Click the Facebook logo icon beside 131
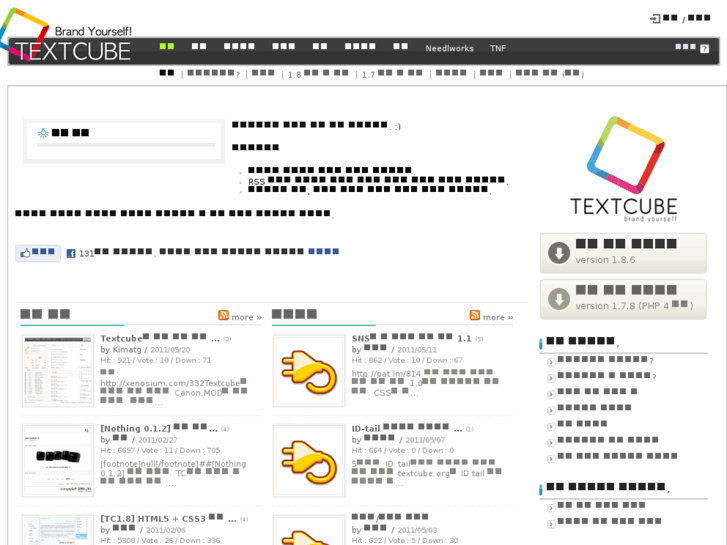The image size is (727, 545). pyautogui.click(x=71, y=253)
